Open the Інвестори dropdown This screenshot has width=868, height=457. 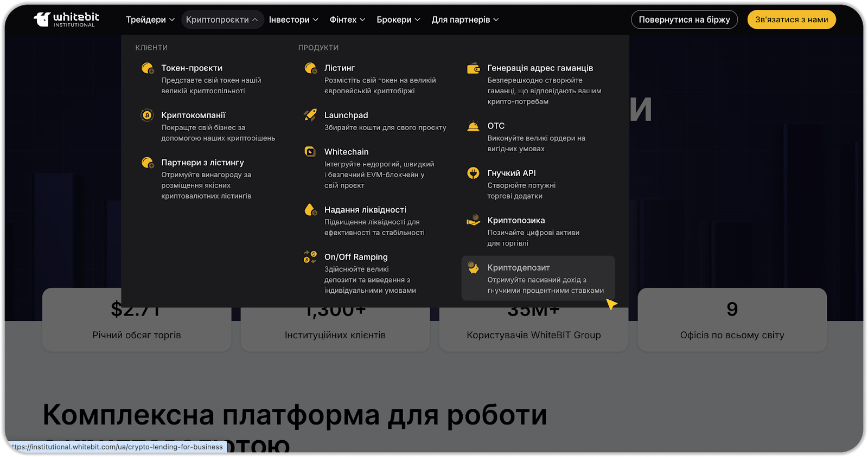click(x=293, y=20)
